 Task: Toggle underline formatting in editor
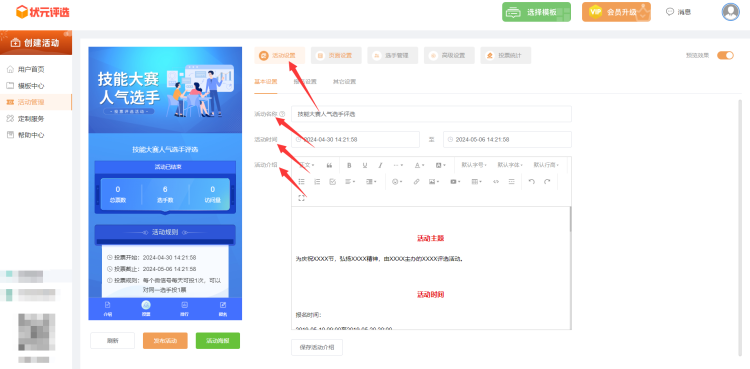point(364,165)
